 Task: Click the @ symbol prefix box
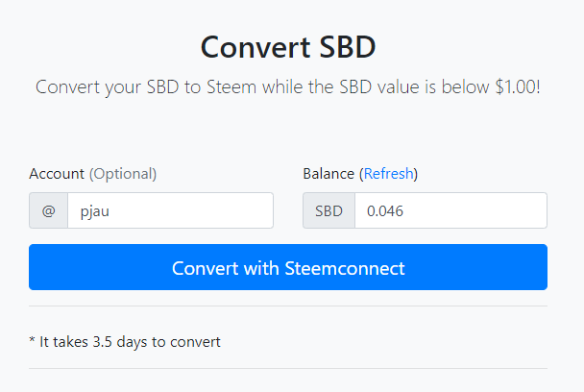click(x=48, y=210)
